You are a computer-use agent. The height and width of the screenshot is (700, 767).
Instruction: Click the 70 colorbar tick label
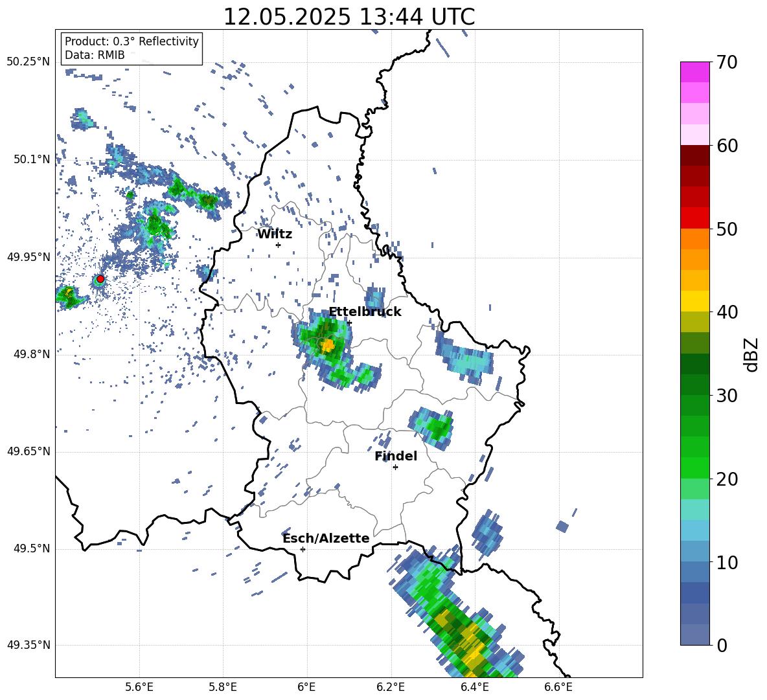(x=726, y=63)
